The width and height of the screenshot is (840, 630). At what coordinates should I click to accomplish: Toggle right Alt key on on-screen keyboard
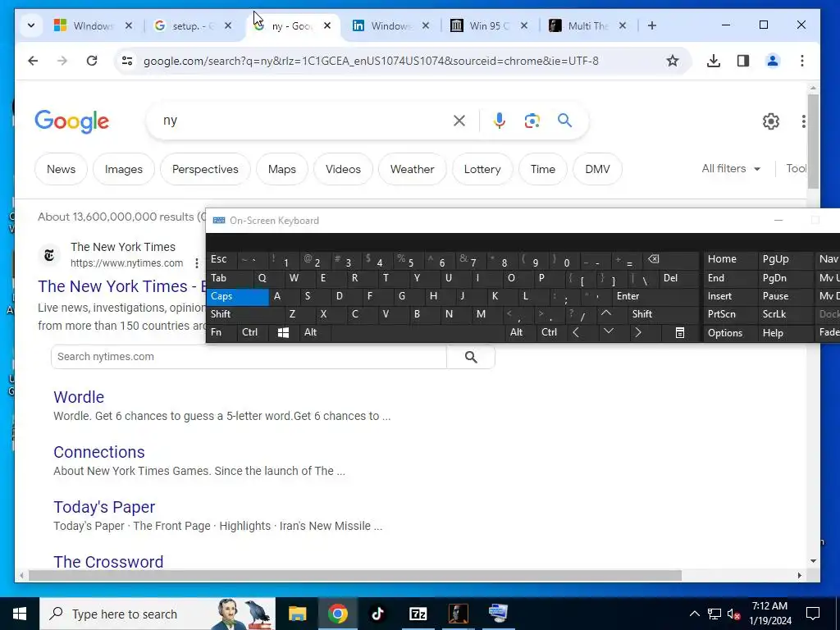click(x=519, y=333)
